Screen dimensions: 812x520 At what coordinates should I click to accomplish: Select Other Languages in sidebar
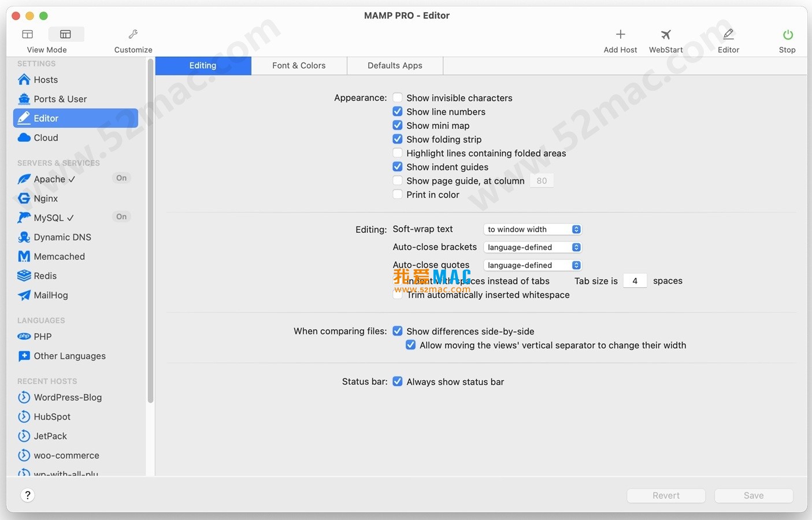pos(76,356)
